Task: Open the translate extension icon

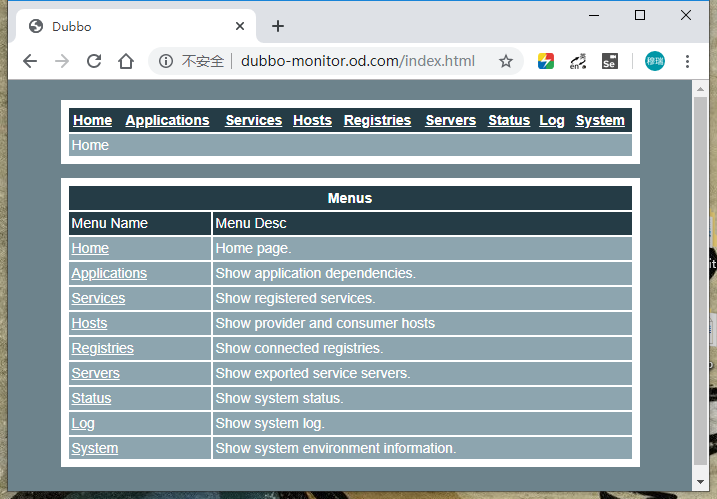Action: (x=578, y=61)
